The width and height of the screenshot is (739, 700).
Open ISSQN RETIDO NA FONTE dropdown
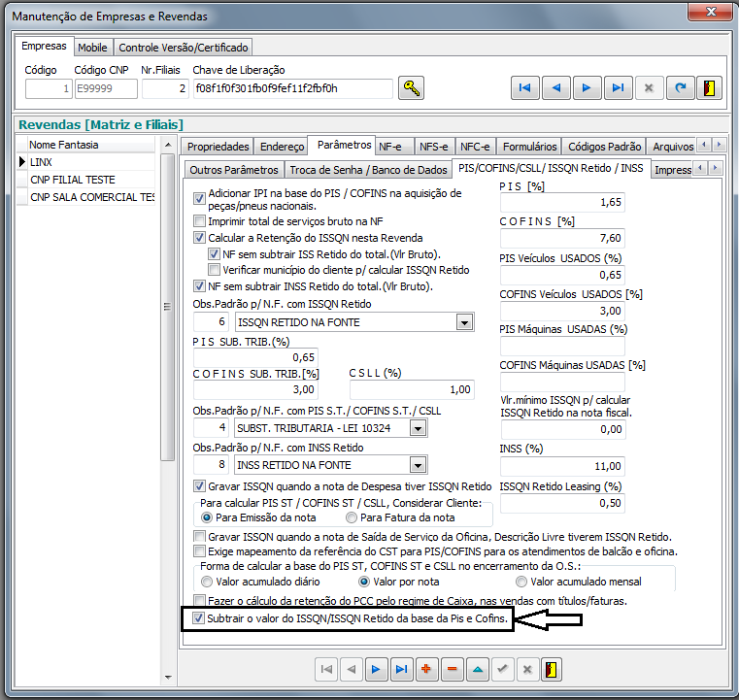pos(464,322)
